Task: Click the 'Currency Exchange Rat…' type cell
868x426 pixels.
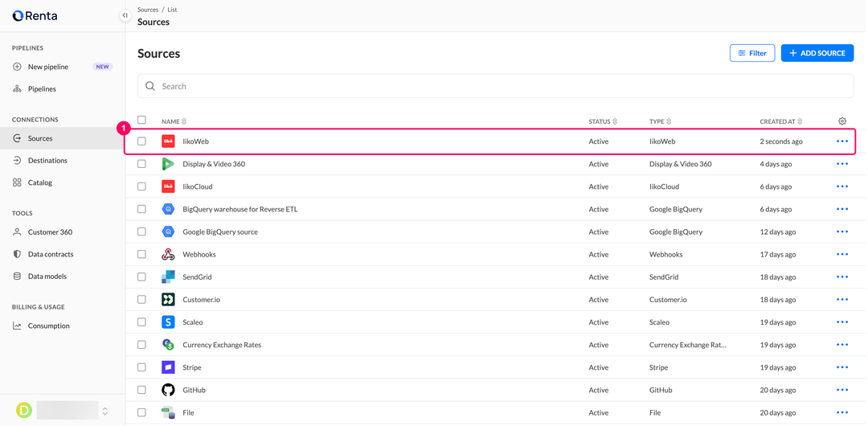Action: coord(687,345)
